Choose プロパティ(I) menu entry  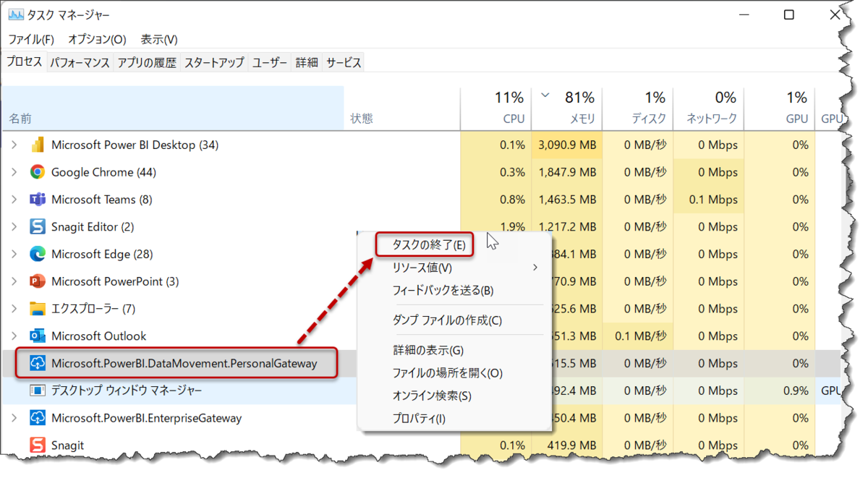[419, 419]
